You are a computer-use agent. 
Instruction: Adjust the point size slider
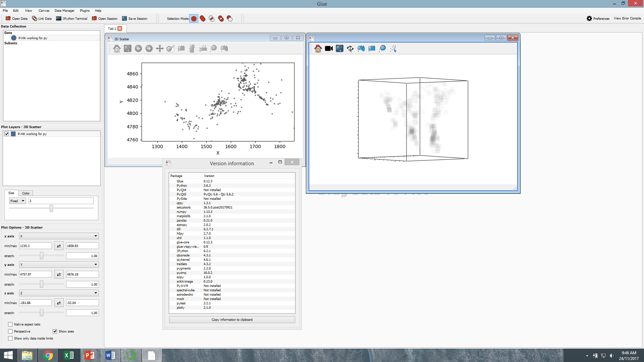point(51,208)
